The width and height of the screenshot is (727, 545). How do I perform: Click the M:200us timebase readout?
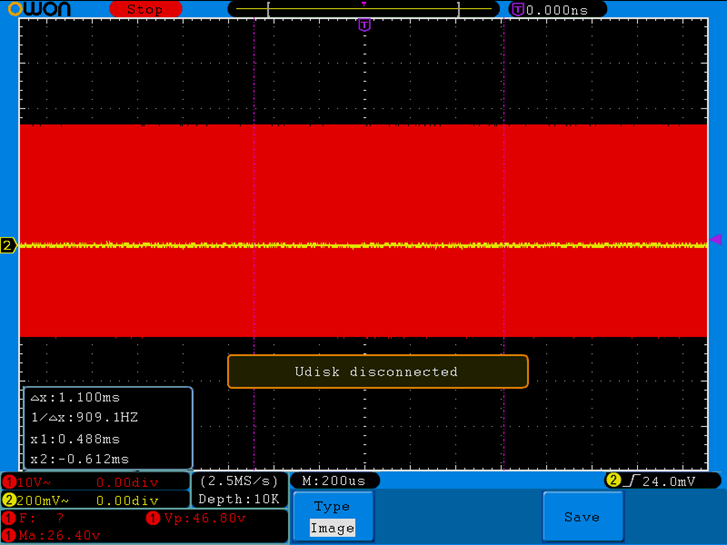[x=334, y=481]
